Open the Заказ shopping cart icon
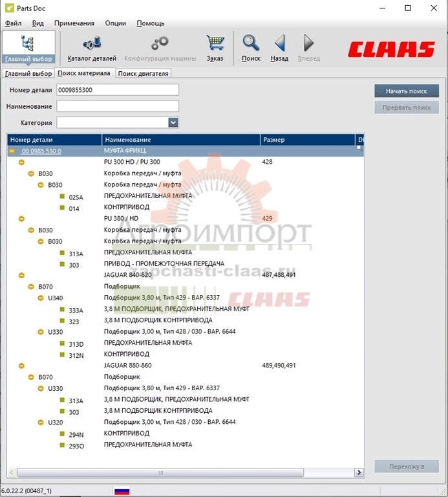 [215, 48]
